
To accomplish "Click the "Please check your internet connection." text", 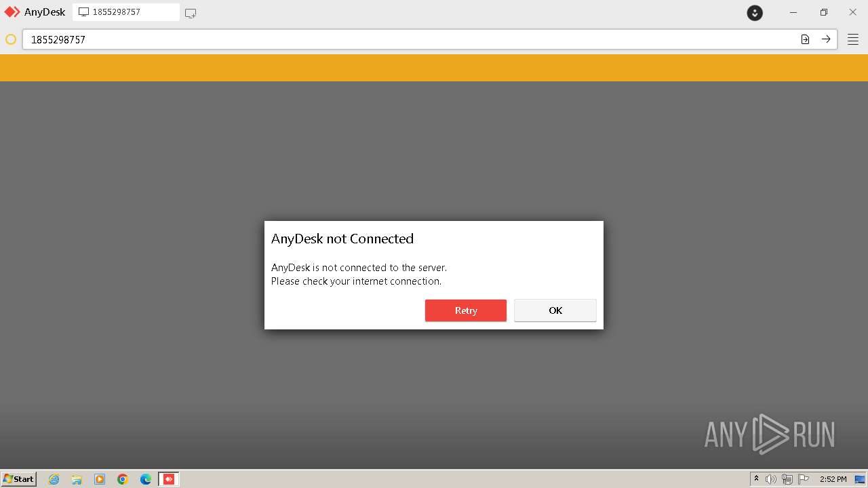I will coord(356,281).
